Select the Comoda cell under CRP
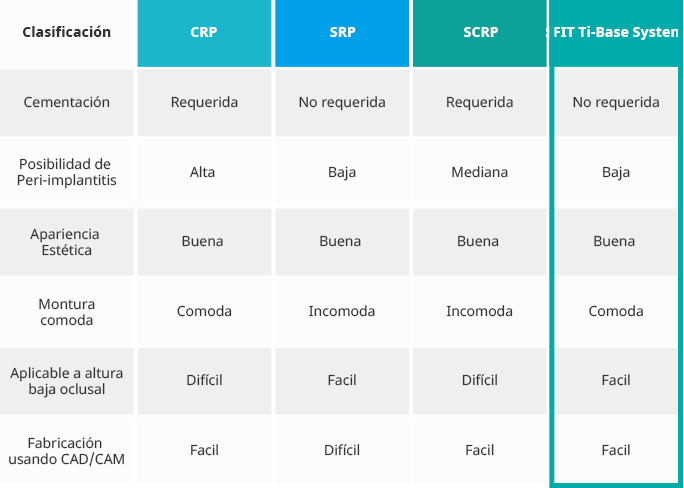The image size is (684, 488). 204,311
